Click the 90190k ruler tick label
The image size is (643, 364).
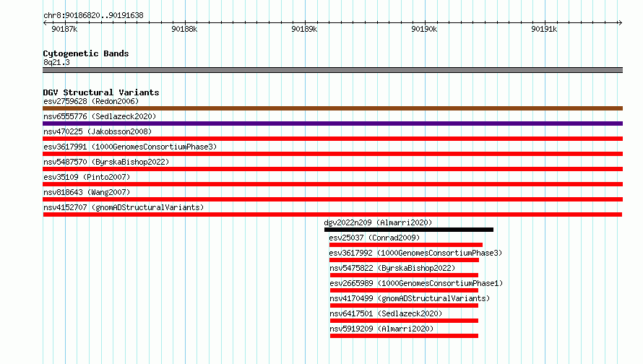pyautogui.click(x=424, y=29)
